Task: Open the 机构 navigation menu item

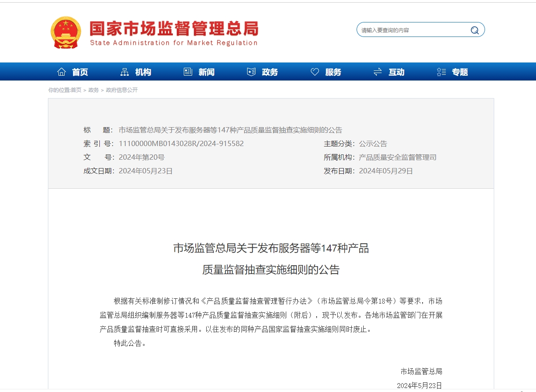Action: tap(143, 72)
